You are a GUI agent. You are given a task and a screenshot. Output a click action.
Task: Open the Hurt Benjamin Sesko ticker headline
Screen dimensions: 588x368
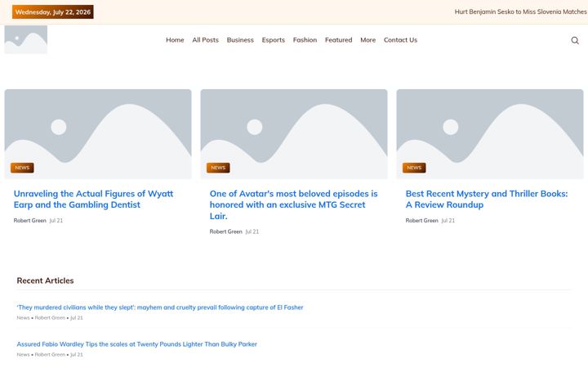[x=520, y=11]
